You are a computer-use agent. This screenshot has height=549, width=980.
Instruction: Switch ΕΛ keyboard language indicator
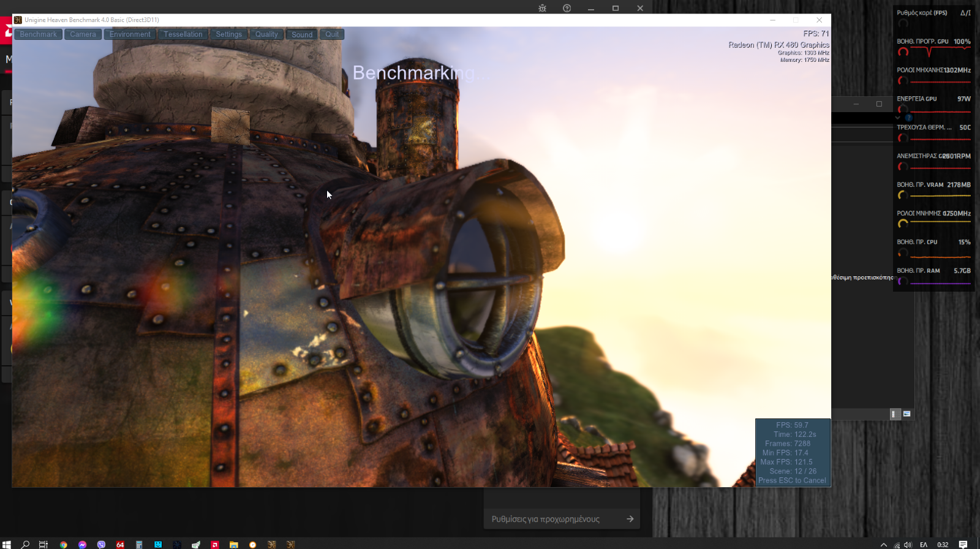coord(924,545)
